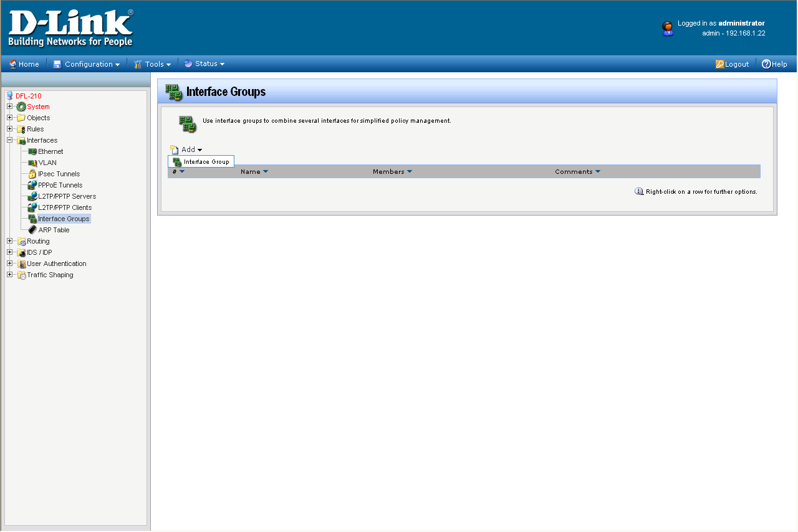
Task: Click the PPPoE Tunnels icon
Action: click(32, 186)
